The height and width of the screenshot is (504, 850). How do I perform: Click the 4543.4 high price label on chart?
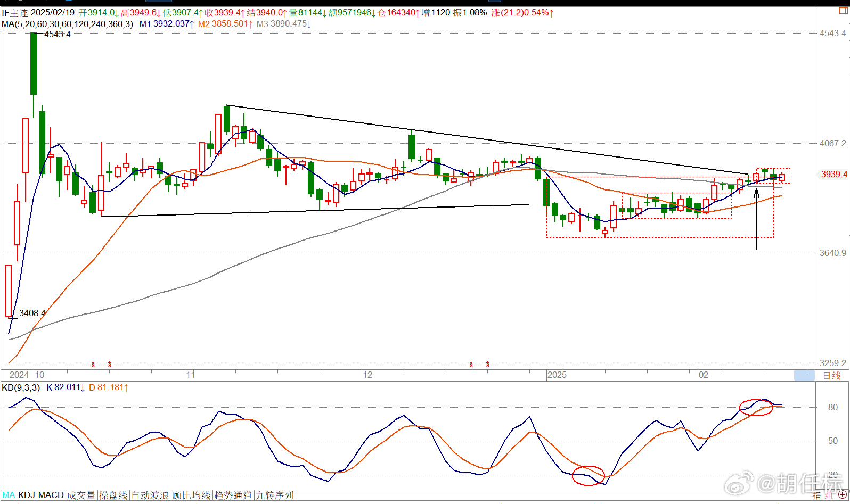pos(58,34)
